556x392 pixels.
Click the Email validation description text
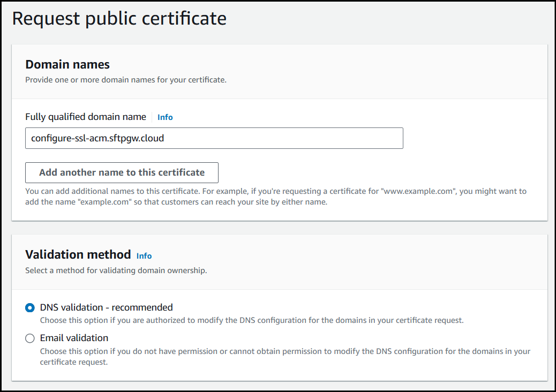(285, 351)
